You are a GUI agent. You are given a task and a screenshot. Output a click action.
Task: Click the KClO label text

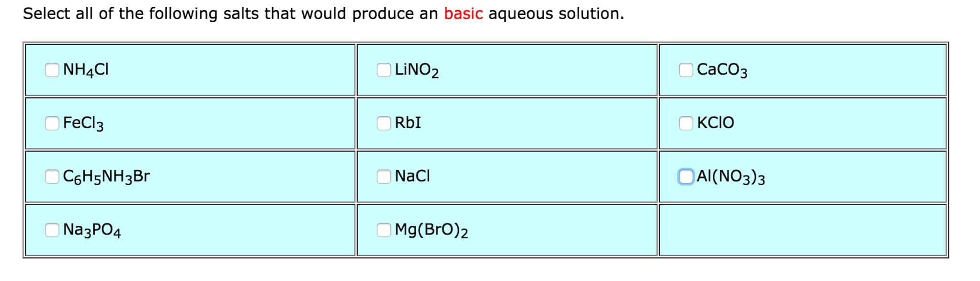[716, 123]
